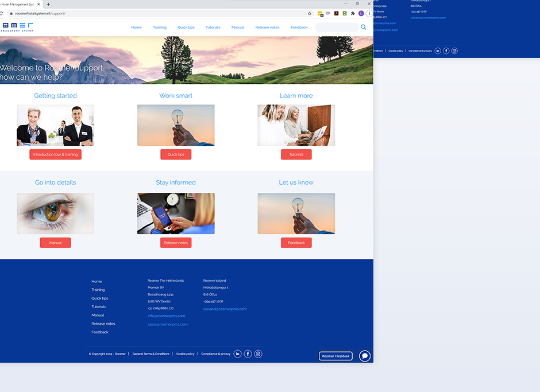This screenshot has width=540, height=392.
Task: Open the General Terms & Conditions footer link
Action: coord(151,354)
